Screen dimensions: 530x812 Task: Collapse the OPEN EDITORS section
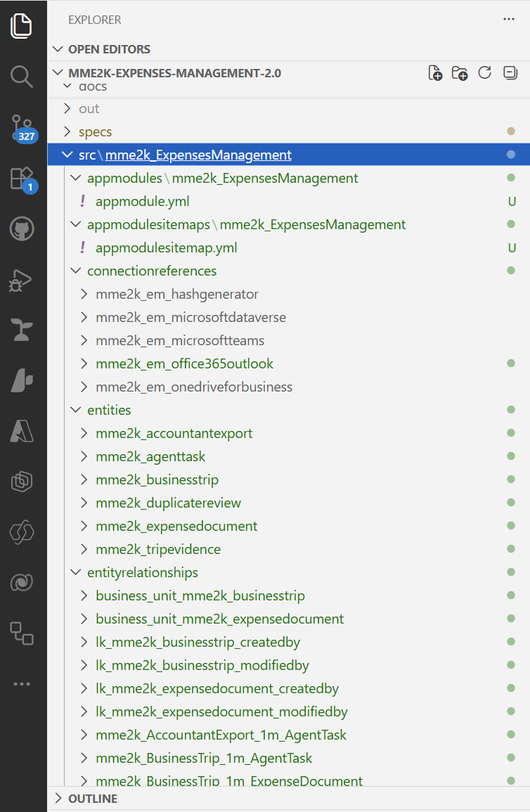click(288, 49)
